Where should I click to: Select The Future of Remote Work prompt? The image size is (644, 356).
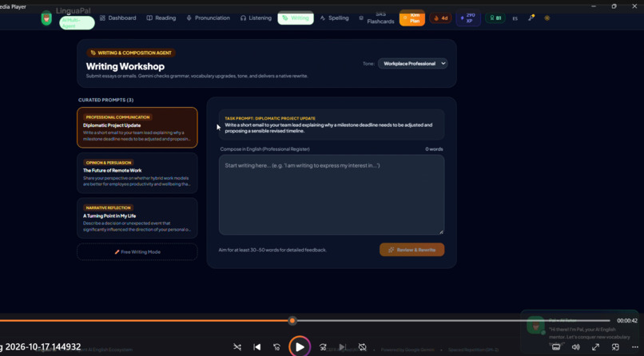tap(137, 173)
